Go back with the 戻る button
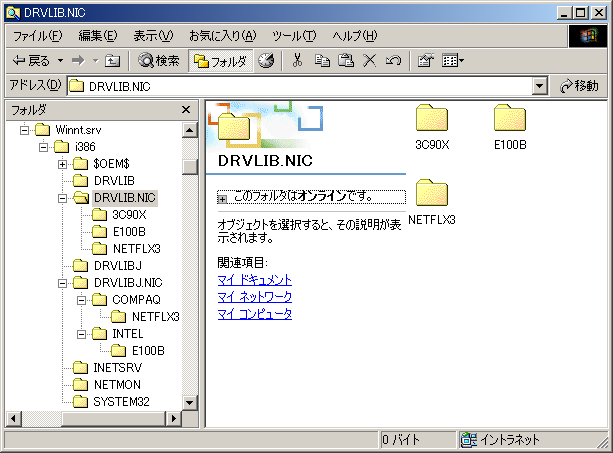 (31, 61)
